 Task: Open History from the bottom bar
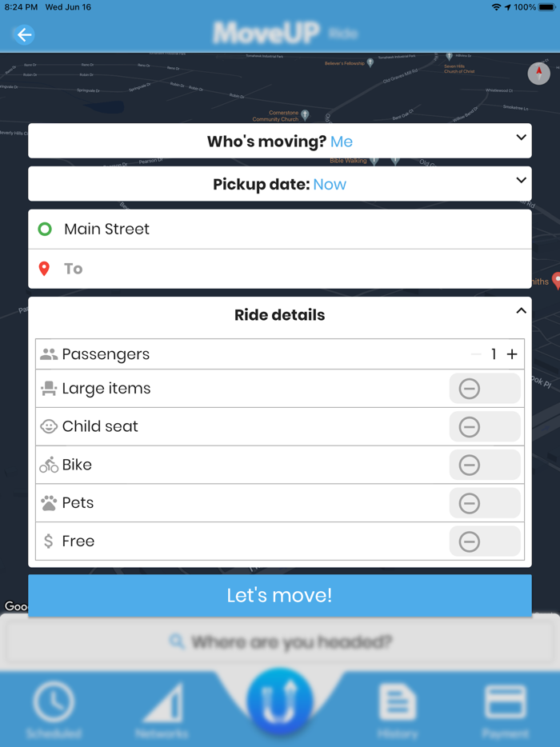coord(398,700)
